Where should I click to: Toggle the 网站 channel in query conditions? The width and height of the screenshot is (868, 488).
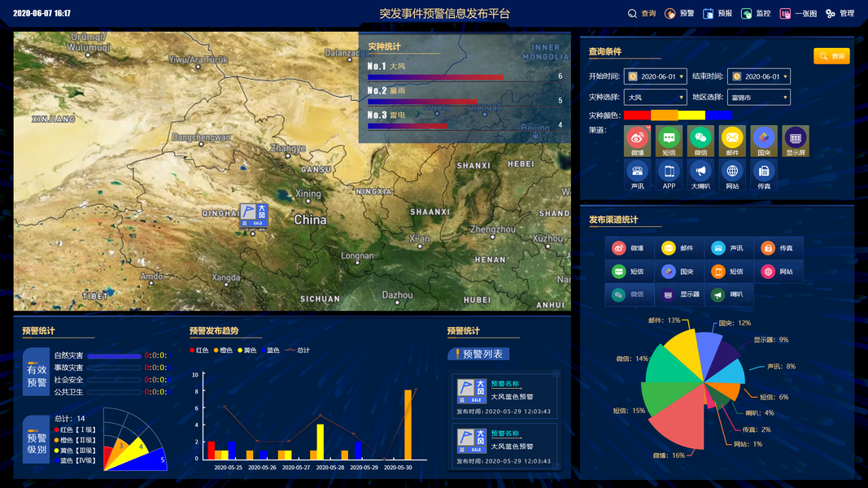(732, 174)
